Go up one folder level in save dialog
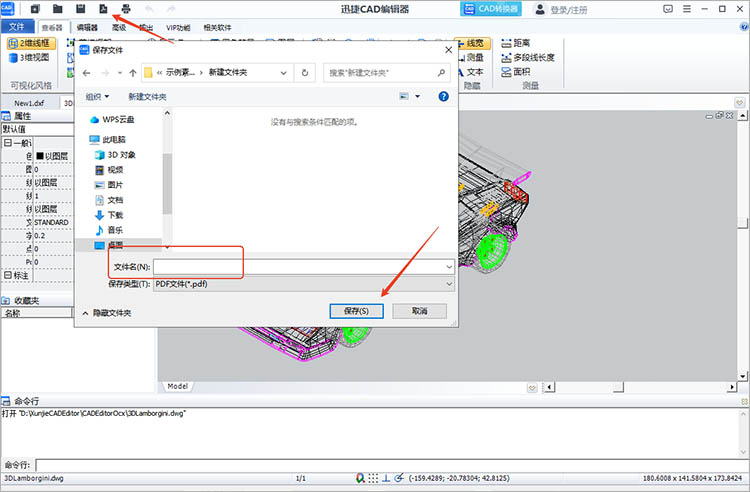 (x=132, y=73)
